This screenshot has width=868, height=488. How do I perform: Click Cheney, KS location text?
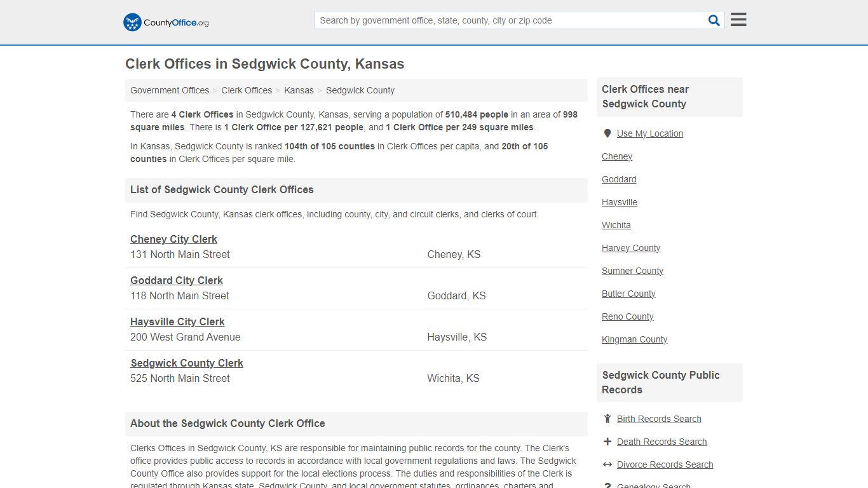coord(454,254)
